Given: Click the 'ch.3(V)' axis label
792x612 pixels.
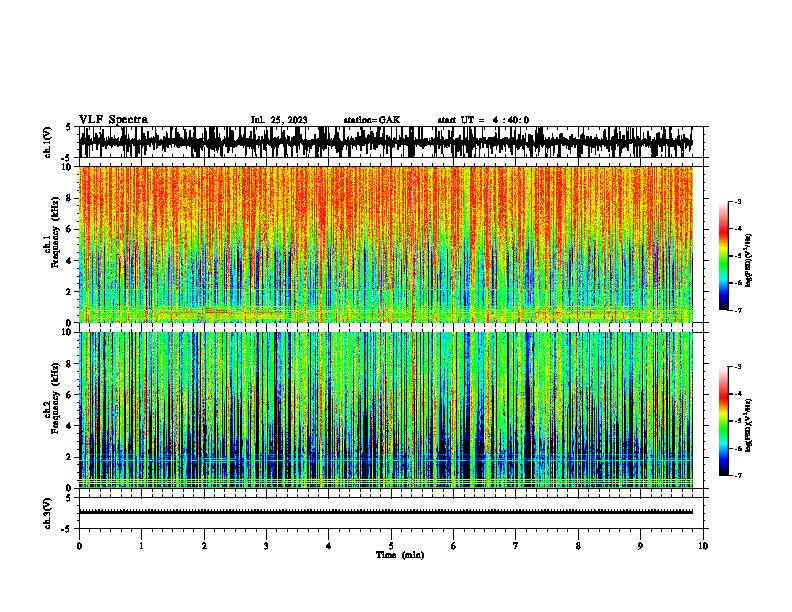Looking at the screenshot, I should tap(48, 513).
